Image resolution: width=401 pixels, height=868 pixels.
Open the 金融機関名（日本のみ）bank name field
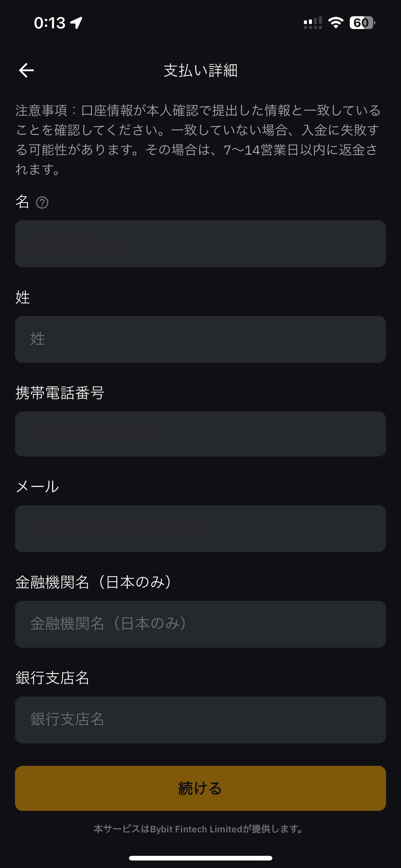coord(200,624)
